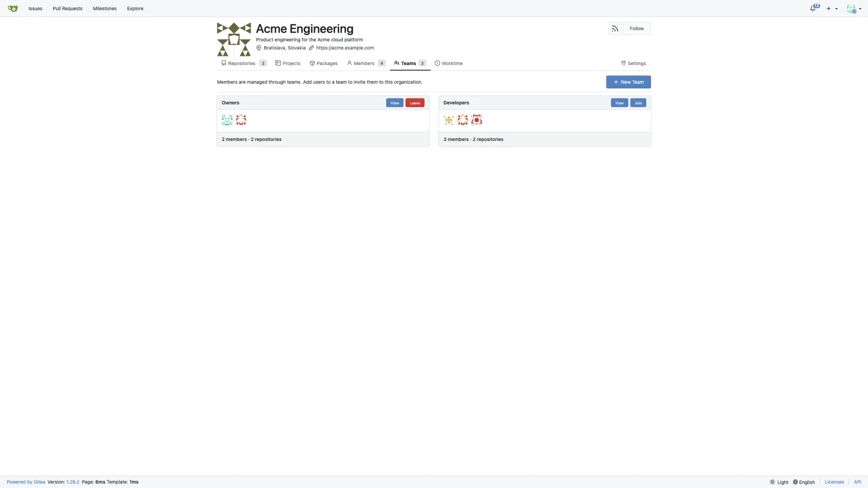Click the 'Product engineering for the Acme cloud platform' description
Image resolution: width=868 pixels, height=488 pixels.
310,40
